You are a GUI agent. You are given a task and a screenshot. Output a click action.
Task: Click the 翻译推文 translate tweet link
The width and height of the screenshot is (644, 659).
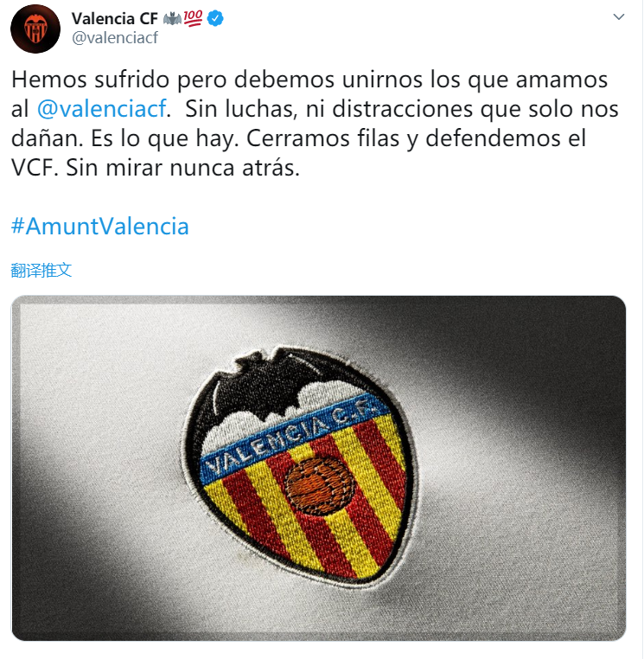click(41, 270)
